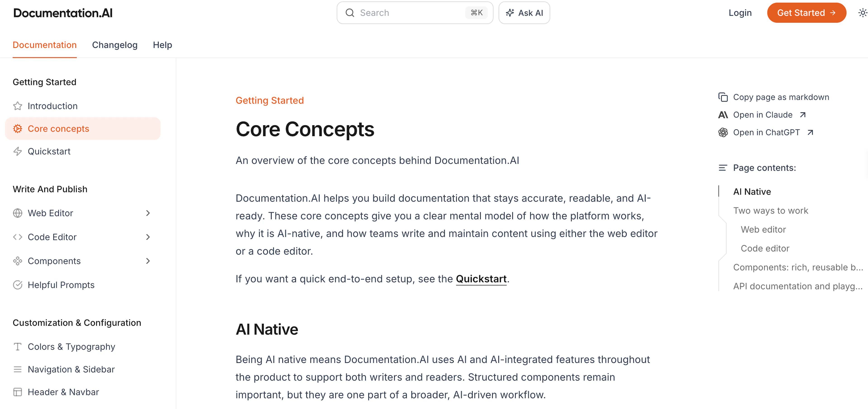Image resolution: width=868 pixels, height=409 pixels.
Task: Click the lines icon beside Navigation & Sidebar
Action: (x=18, y=369)
